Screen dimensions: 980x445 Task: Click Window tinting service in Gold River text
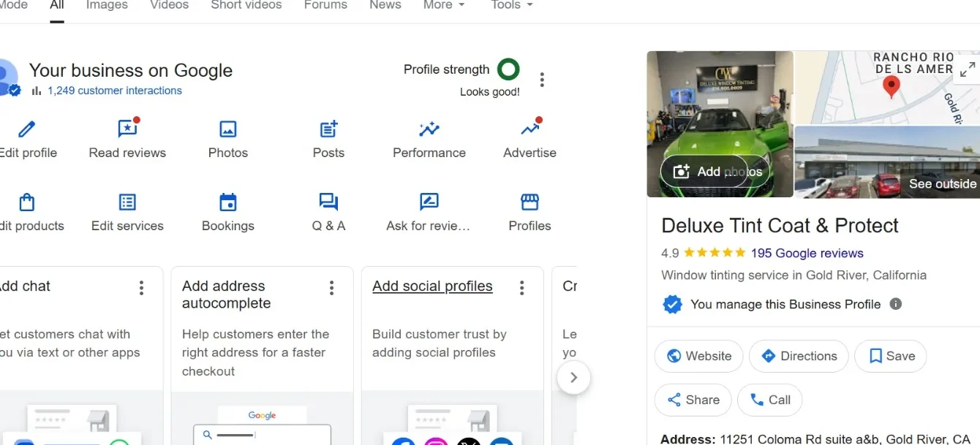click(794, 275)
